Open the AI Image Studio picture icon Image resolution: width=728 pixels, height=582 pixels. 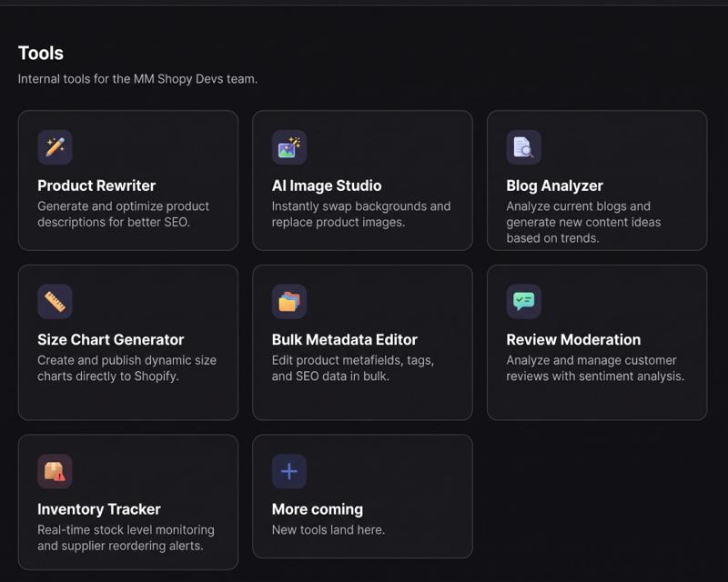click(289, 147)
